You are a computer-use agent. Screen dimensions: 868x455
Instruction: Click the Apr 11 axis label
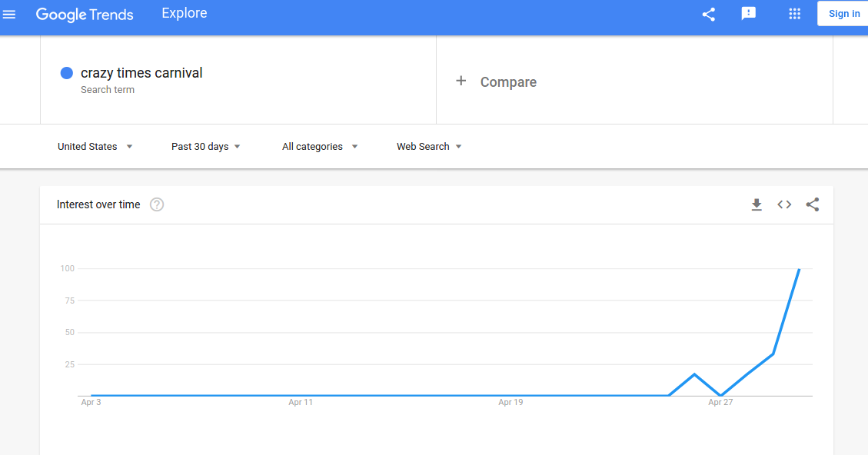point(301,403)
